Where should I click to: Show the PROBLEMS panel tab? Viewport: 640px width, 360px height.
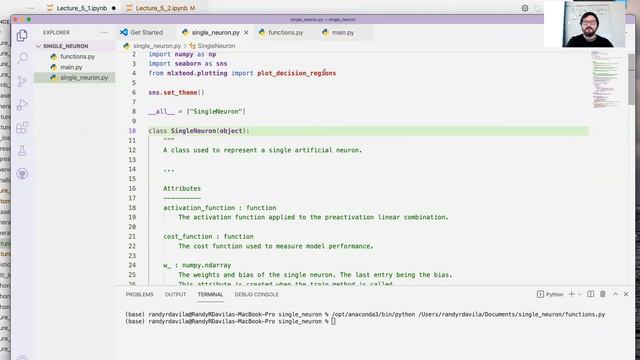(x=140, y=294)
